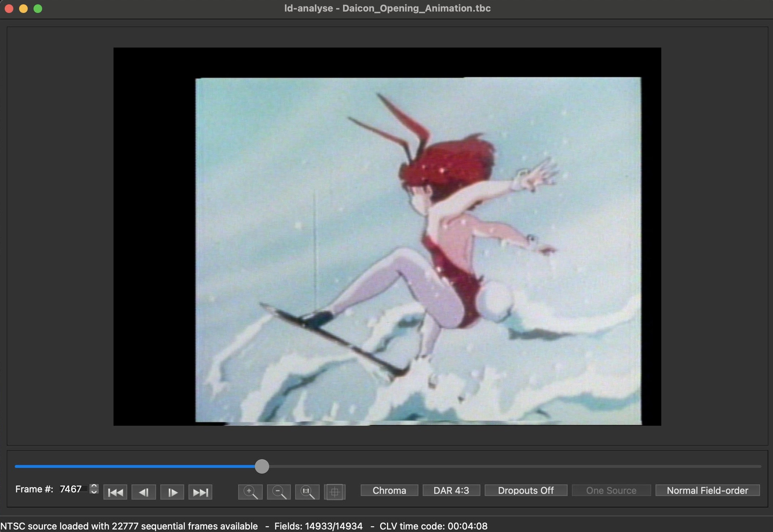Reset zoom to 1:1 original size

tap(307, 492)
